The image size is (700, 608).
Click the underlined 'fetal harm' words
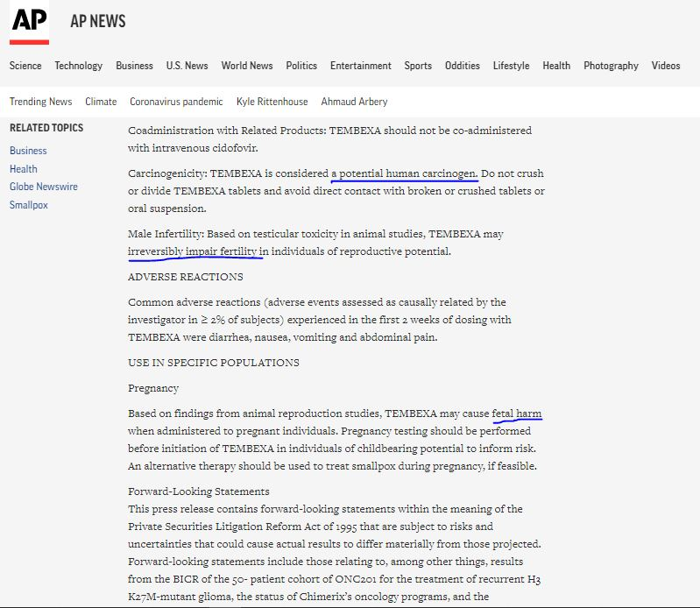517,414
